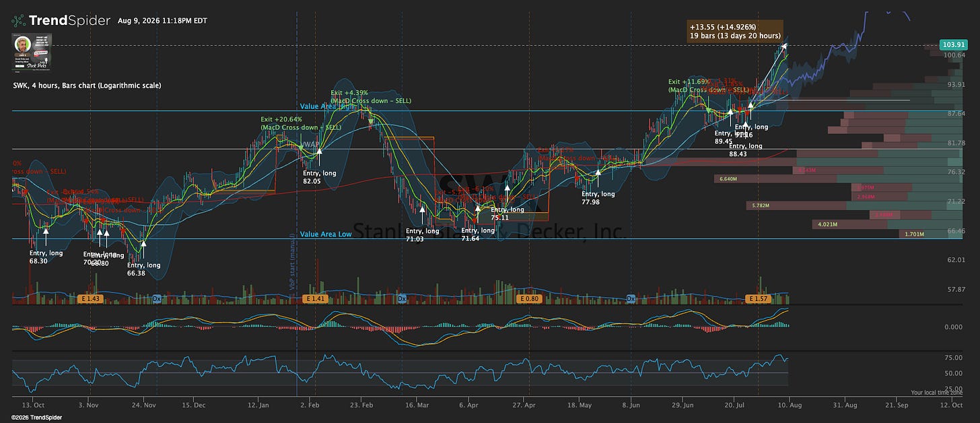Click the Exit +11.69% MacD sell label
The image size is (980, 423).
point(708,86)
